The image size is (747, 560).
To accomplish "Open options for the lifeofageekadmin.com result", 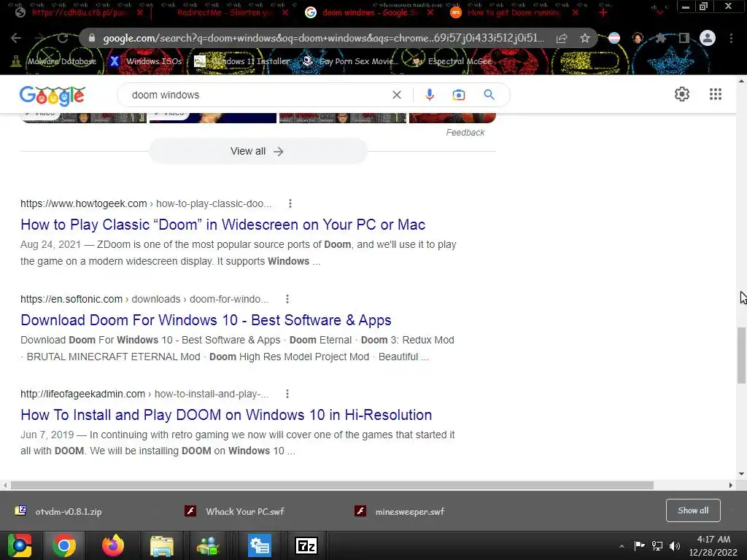I will coord(287,394).
